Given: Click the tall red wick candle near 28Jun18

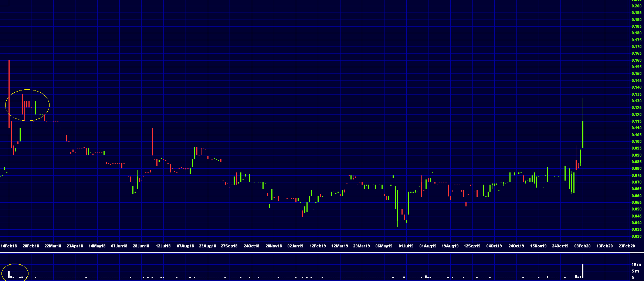Looking at the screenshot, I should [152, 142].
